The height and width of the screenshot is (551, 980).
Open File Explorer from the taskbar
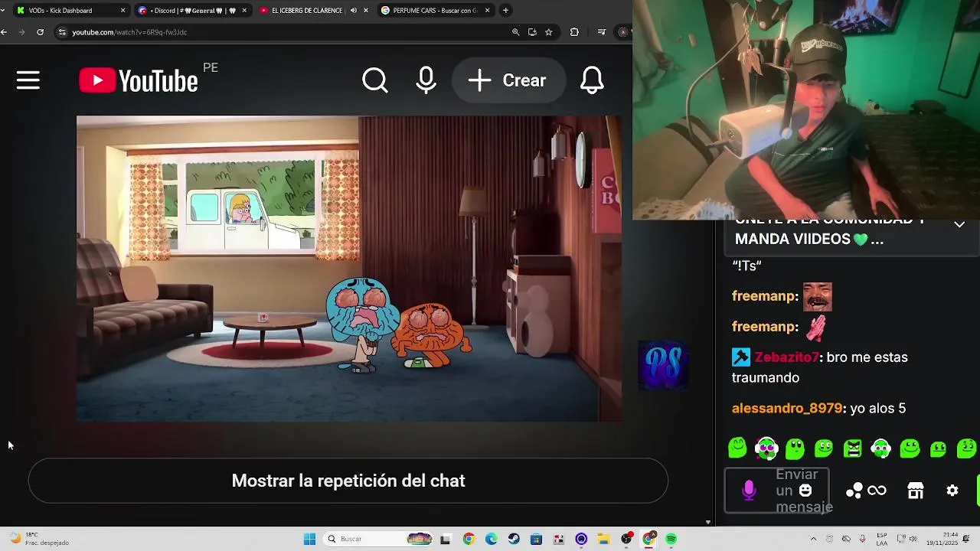[x=603, y=539]
